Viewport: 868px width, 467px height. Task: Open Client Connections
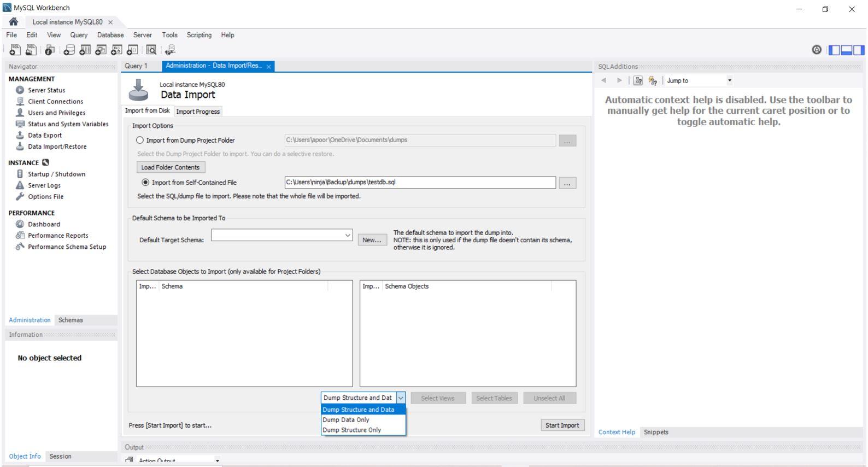[x=56, y=102]
